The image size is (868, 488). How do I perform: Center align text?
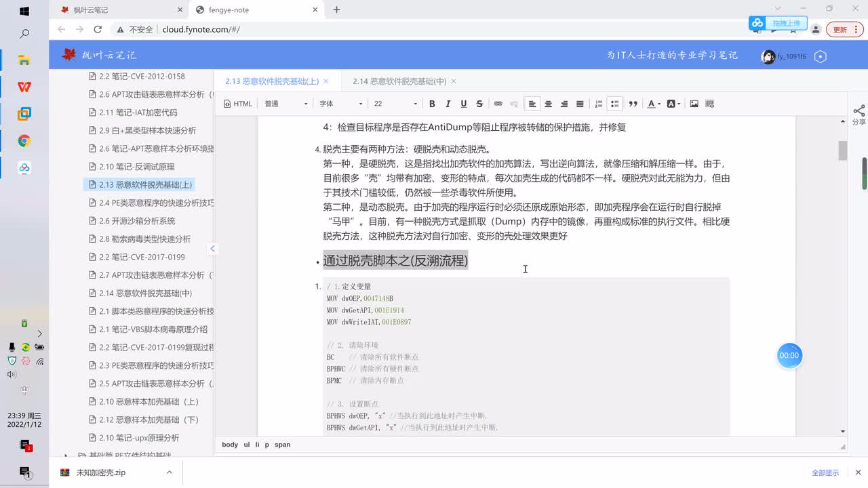[548, 104]
